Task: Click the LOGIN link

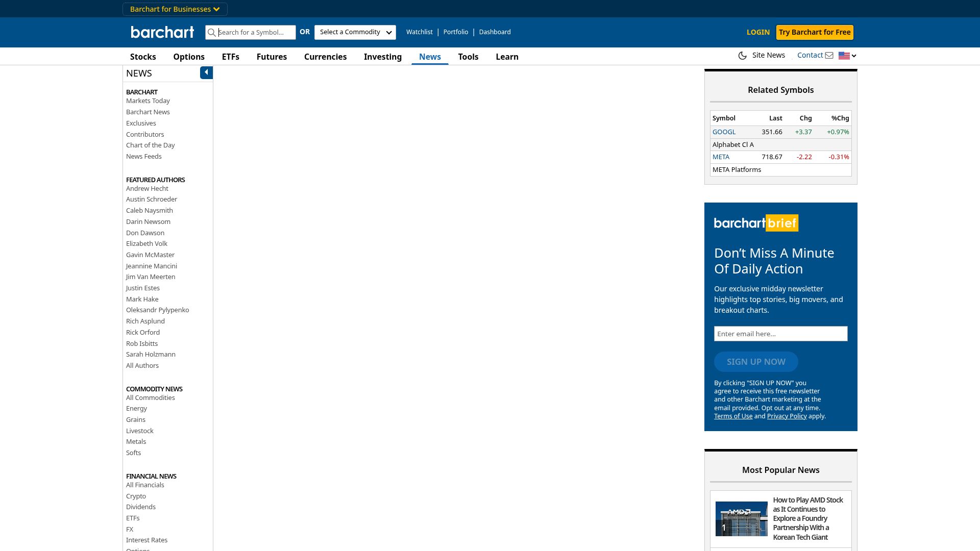Action: (758, 32)
